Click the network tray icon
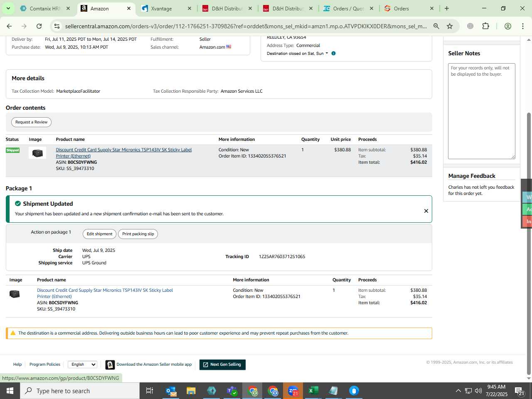Viewport: 532px width, 399px height. coord(468,391)
